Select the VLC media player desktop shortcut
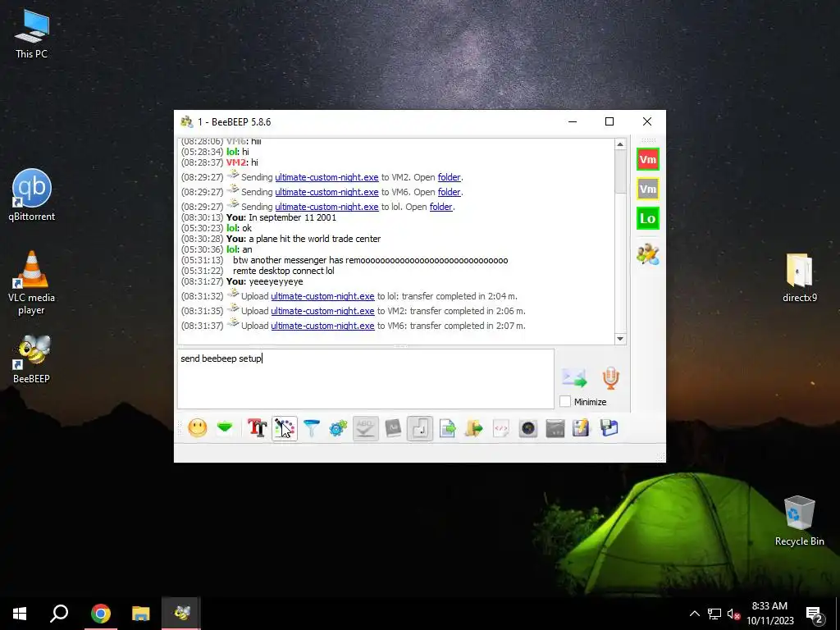 point(32,283)
